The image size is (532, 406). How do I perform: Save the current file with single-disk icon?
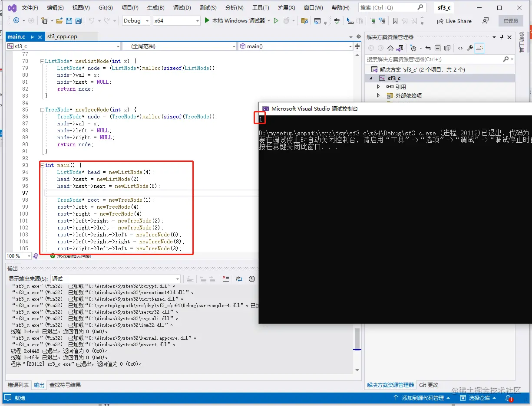(x=68, y=21)
